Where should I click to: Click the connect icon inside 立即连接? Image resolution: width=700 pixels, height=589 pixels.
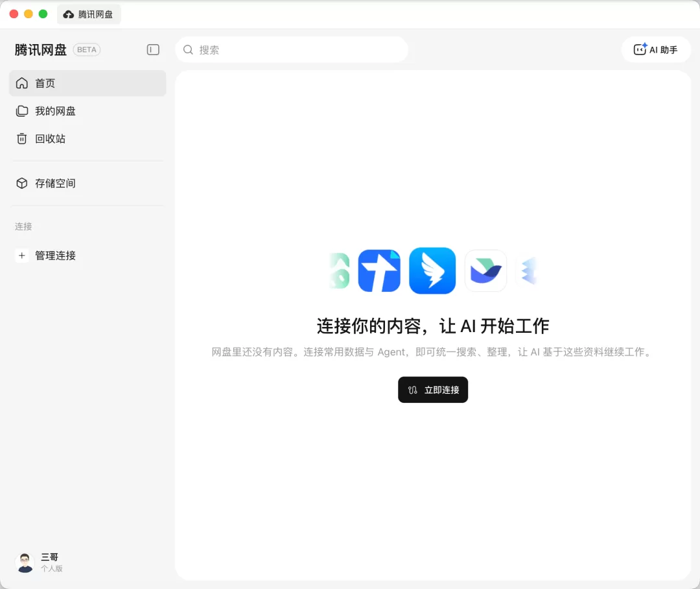(412, 390)
